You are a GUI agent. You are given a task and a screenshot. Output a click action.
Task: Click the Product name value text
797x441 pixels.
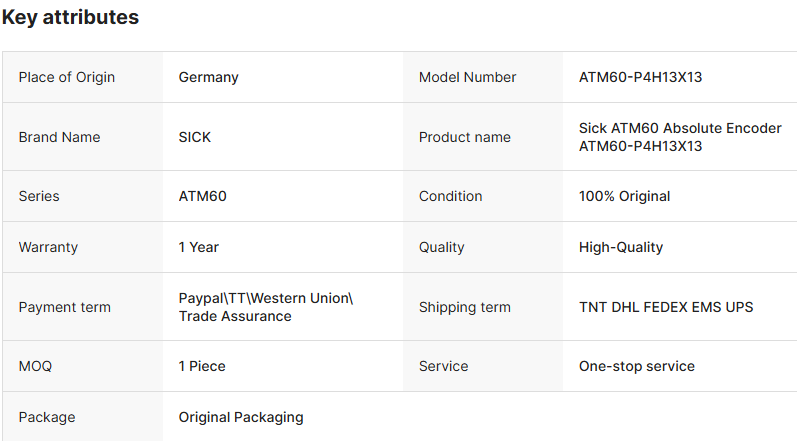(x=680, y=137)
